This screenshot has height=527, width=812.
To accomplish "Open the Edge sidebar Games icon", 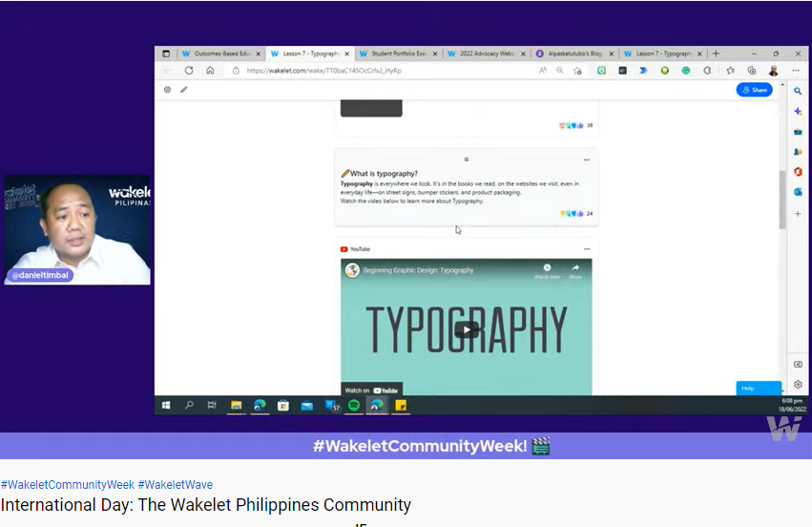I will pos(798,152).
